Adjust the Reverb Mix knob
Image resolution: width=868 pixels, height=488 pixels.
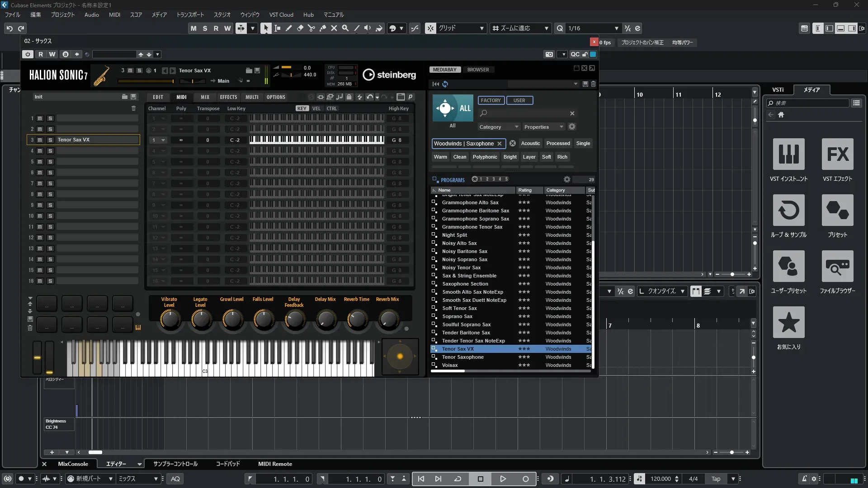click(x=387, y=319)
